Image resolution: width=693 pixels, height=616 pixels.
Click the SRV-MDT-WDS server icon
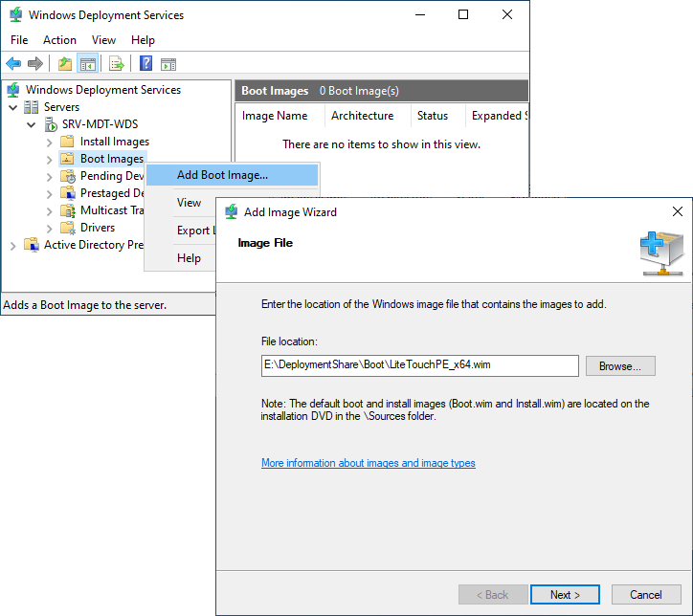click(51, 124)
